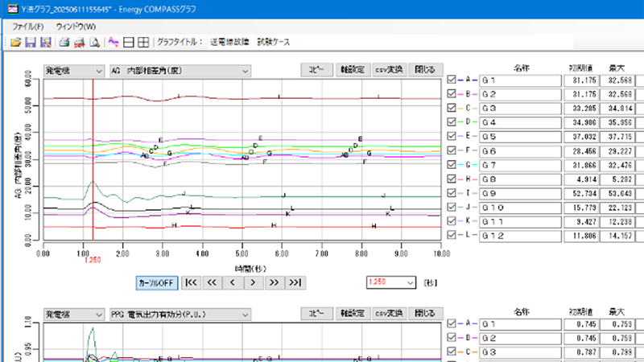
Task: Click csv変換 button on top graph
Action: [388, 69]
